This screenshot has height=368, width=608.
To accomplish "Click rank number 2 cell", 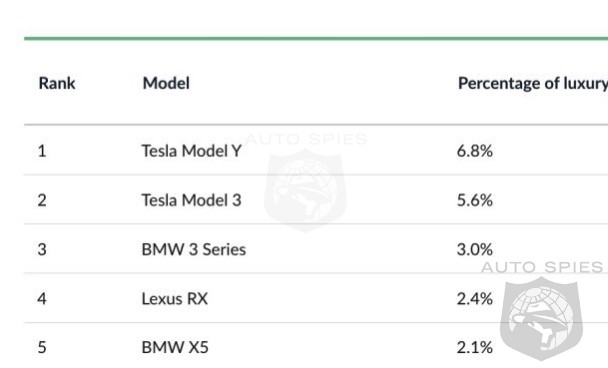I will click(42, 200).
